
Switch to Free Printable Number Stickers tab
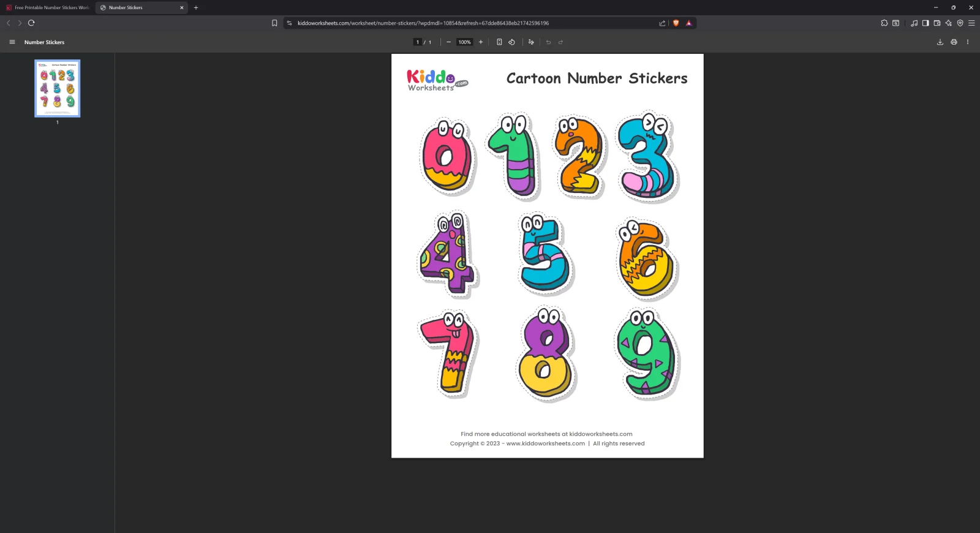[x=48, y=8]
